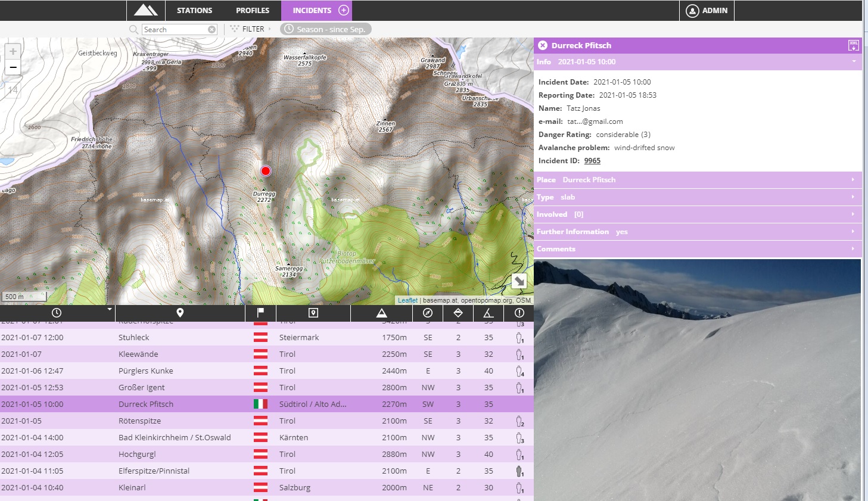Click the Salzburg region cell
This screenshot has width=868, height=501.
(x=295, y=487)
